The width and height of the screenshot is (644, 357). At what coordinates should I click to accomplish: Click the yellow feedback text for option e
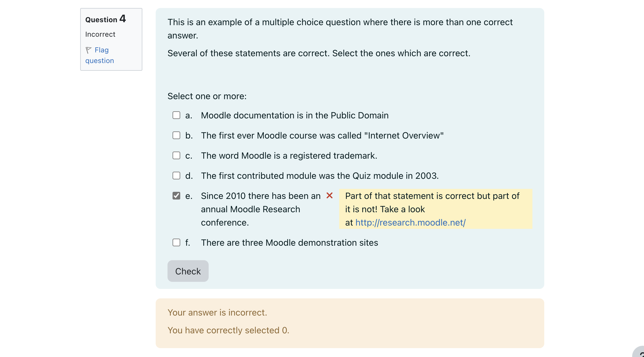436,209
